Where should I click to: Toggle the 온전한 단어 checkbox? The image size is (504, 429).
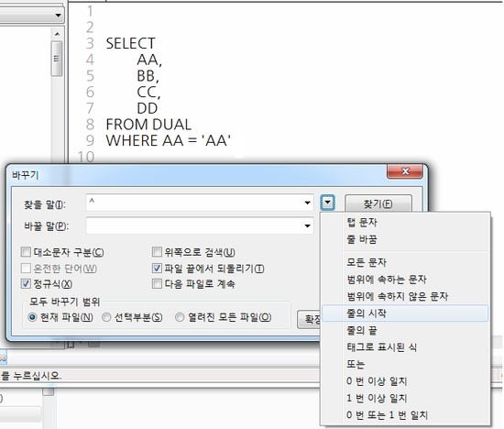click(26, 268)
